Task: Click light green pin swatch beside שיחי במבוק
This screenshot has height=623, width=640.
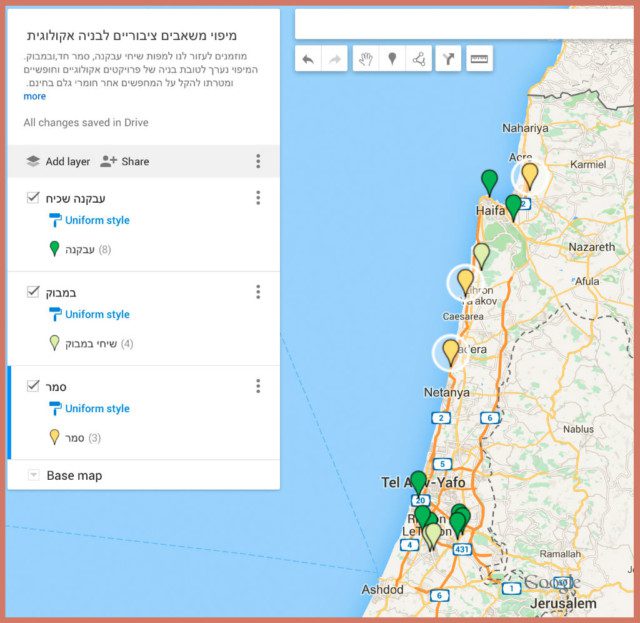Action: [54, 343]
